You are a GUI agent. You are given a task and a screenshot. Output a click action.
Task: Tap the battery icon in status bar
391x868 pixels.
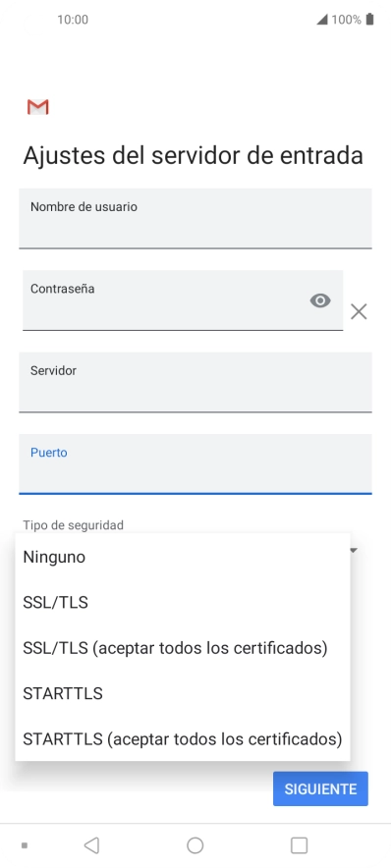[x=370, y=20]
